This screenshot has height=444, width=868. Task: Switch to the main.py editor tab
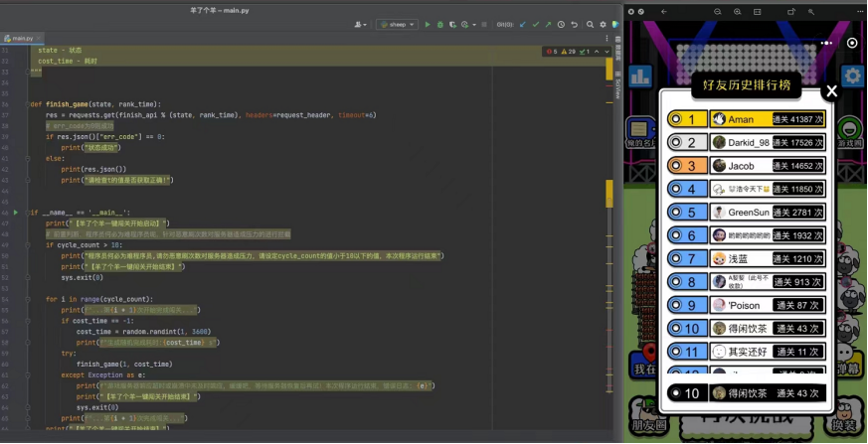coord(22,38)
